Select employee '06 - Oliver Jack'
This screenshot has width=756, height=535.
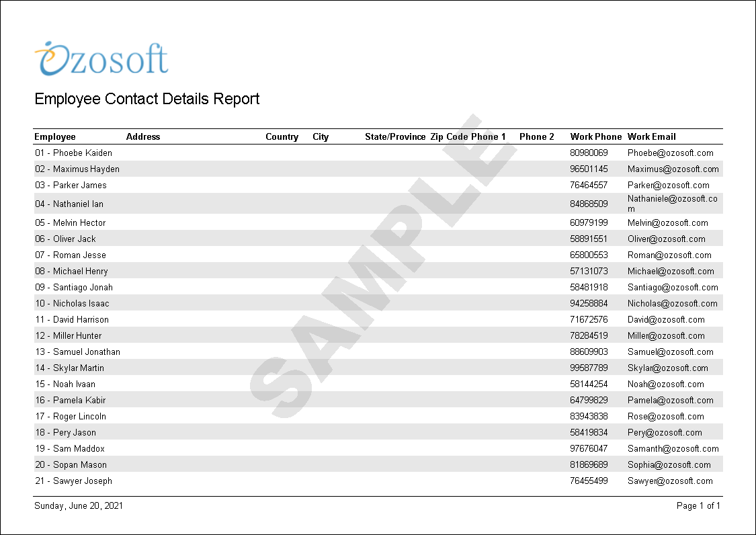pos(66,239)
